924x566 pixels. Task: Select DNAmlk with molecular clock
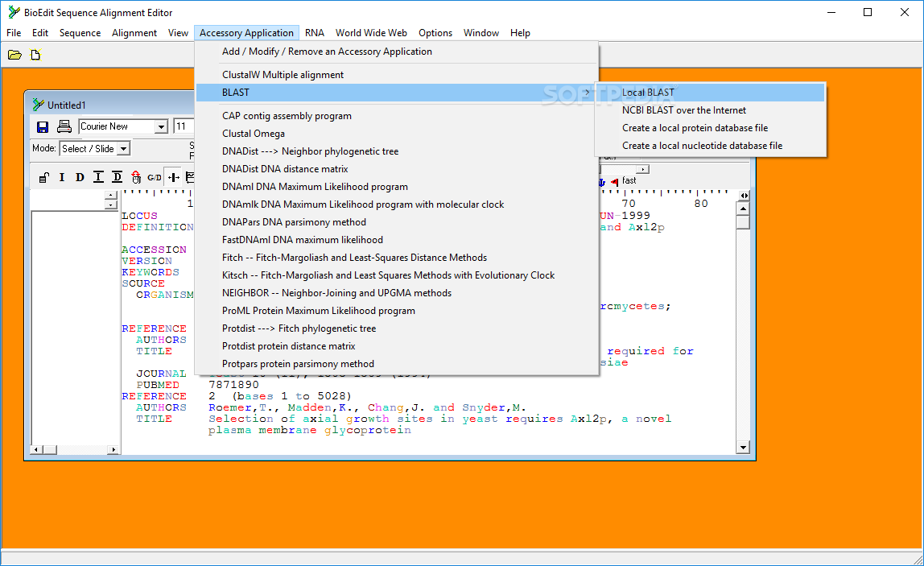(397, 205)
